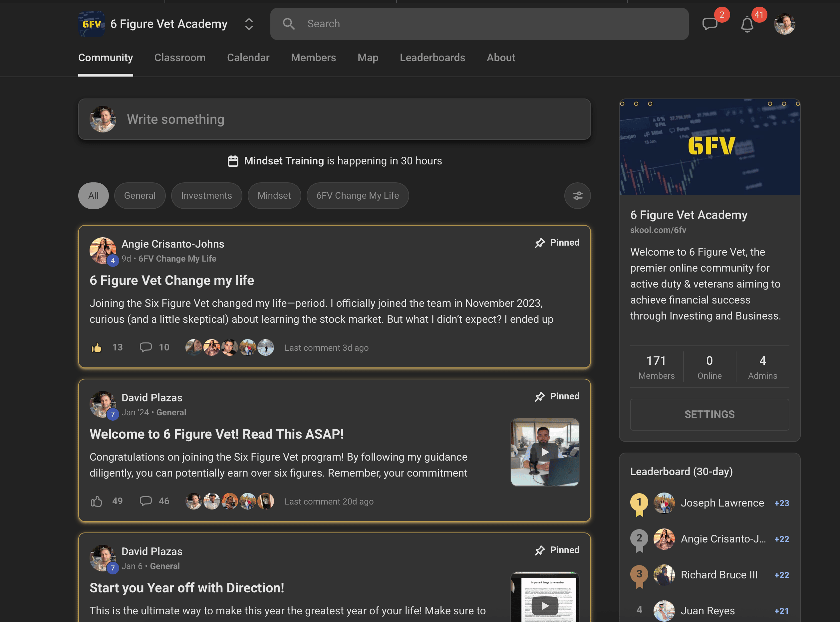Open the profile avatar menu
The height and width of the screenshot is (622, 840).
tap(784, 24)
